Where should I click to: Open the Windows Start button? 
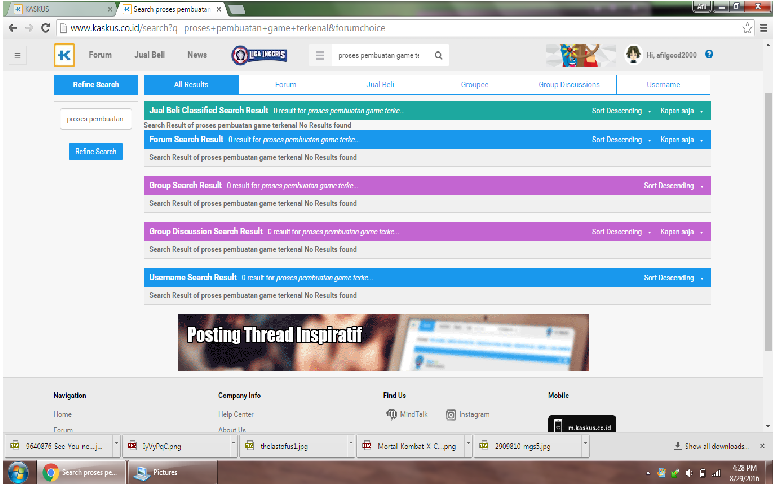pos(18,473)
